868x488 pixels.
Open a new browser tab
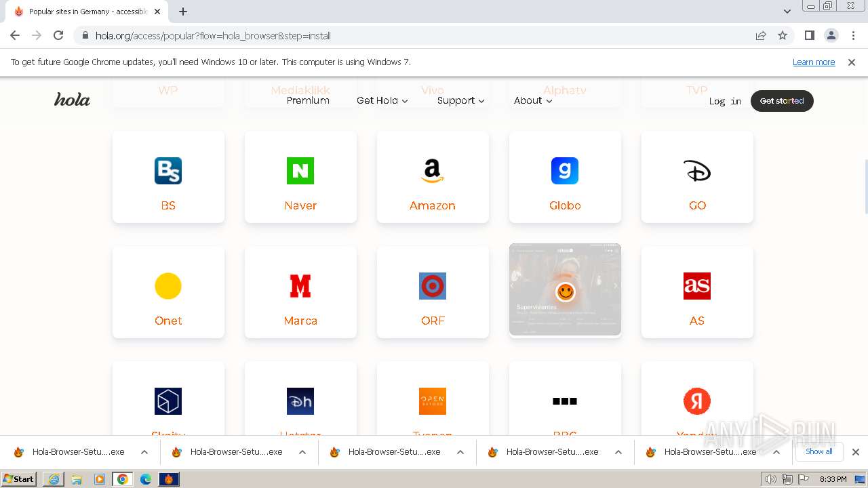coord(183,12)
